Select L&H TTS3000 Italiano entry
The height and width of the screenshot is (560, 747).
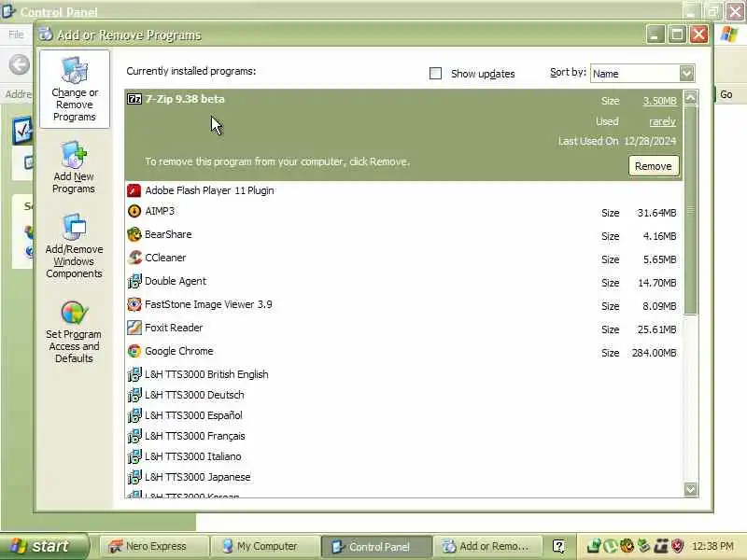tap(403, 456)
